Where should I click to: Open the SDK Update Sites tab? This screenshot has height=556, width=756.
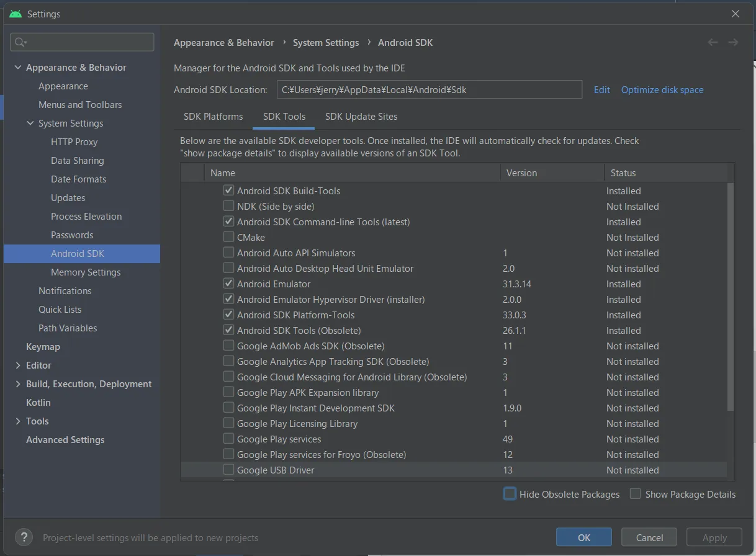pyautogui.click(x=361, y=117)
